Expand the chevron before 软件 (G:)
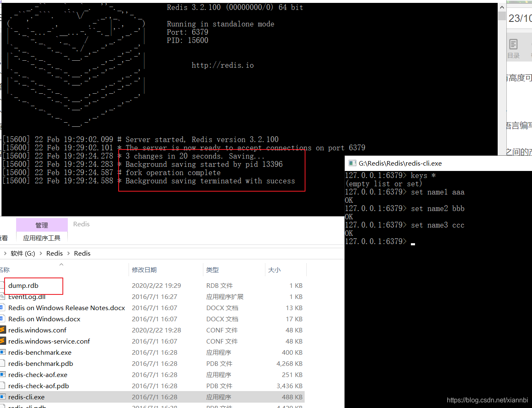 (x=5, y=254)
